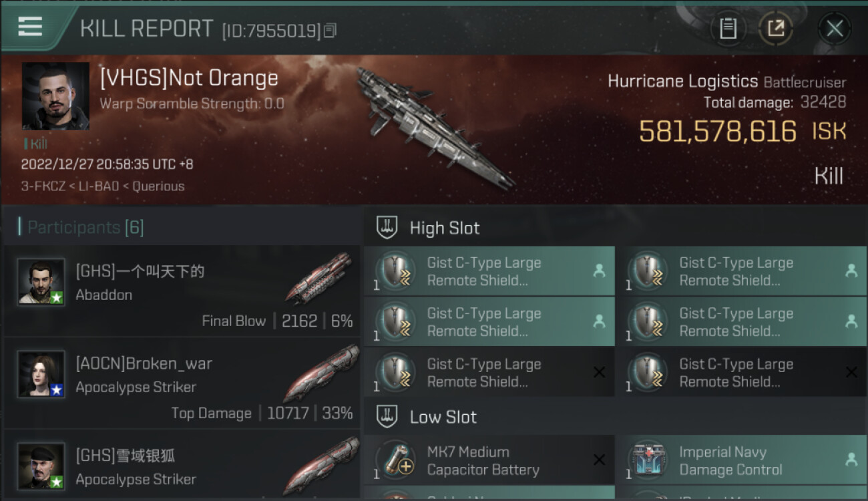Image resolution: width=868 pixels, height=501 pixels.
Task: Share the kill report via export icon
Action: coord(776,28)
